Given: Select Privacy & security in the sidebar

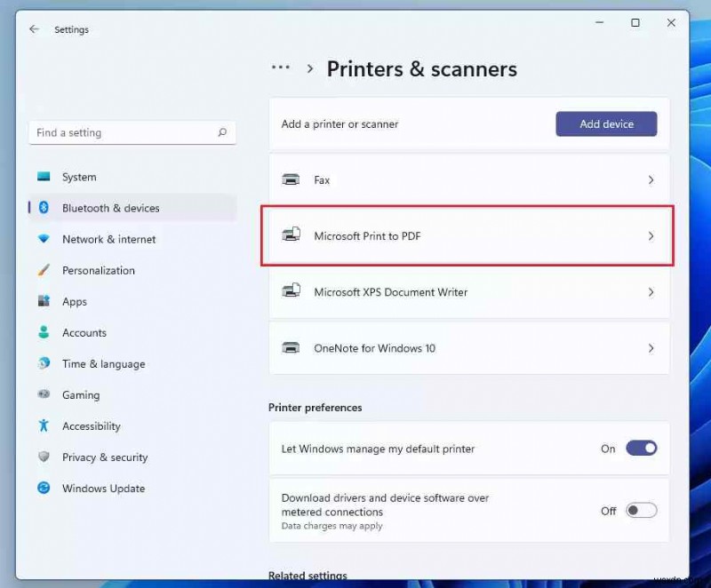Looking at the screenshot, I should tap(44, 457).
